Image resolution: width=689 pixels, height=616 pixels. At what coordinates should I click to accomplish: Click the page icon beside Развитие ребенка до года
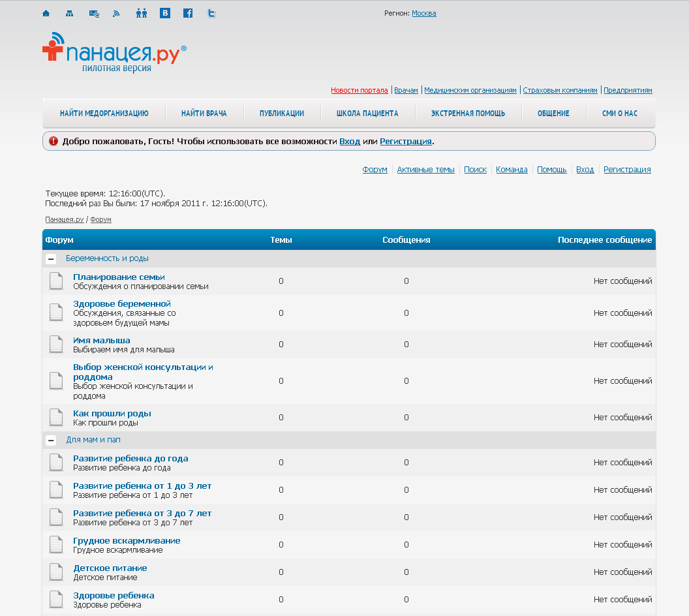(x=56, y=462)
